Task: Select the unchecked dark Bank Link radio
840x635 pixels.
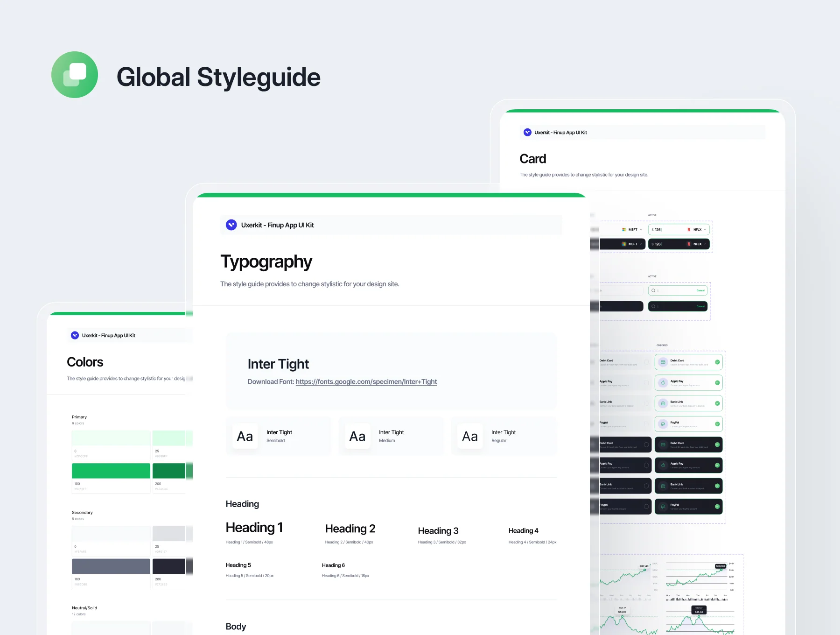Action: click(x=646, y=486)
